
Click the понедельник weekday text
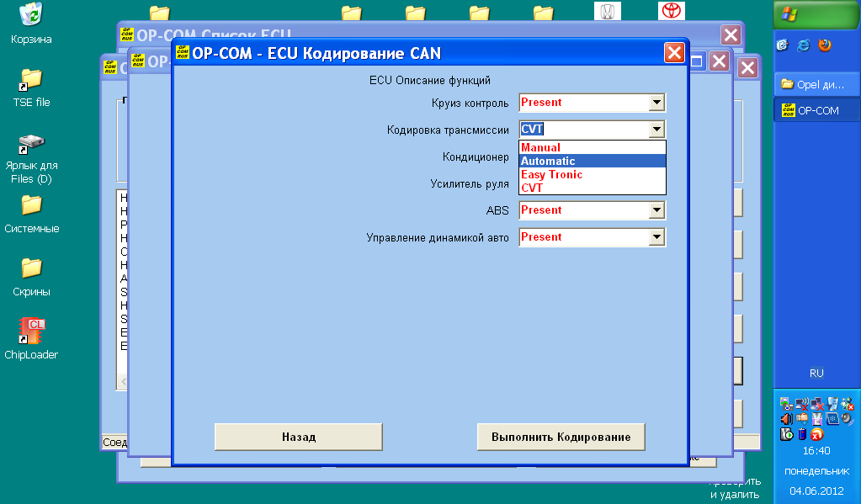point(816,471)
